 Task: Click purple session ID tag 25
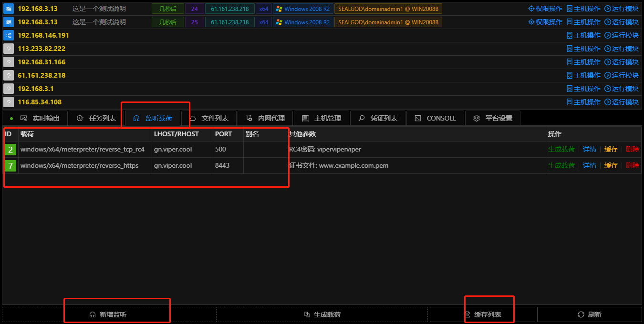click(194, 22)
